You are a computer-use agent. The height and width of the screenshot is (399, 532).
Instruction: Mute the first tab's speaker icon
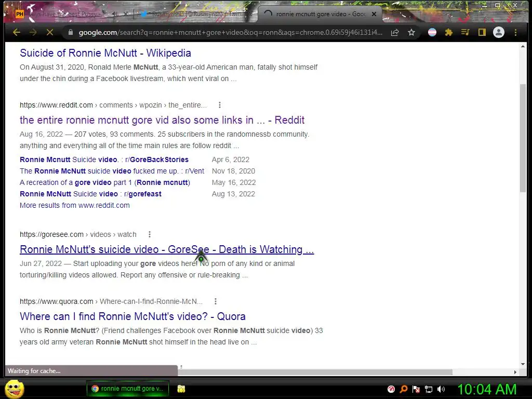(x=115, y=14)
